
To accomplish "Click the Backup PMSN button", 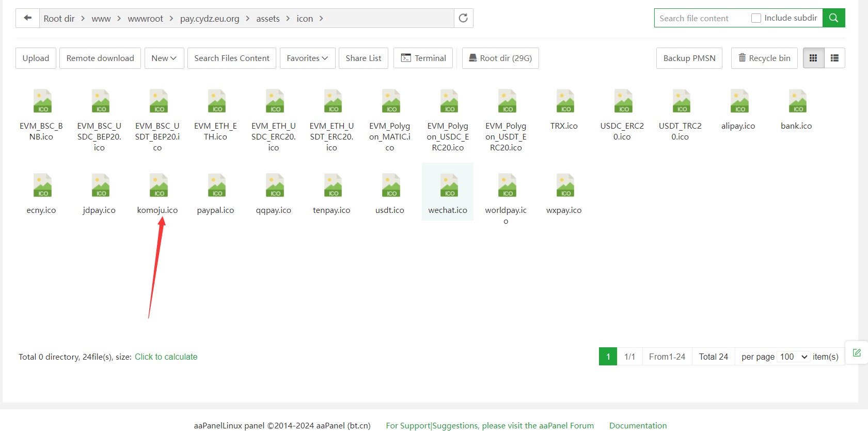I will point(689,58).
